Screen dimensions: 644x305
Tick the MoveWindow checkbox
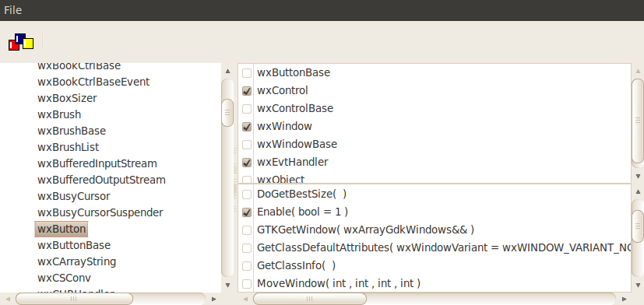point(247,284)
